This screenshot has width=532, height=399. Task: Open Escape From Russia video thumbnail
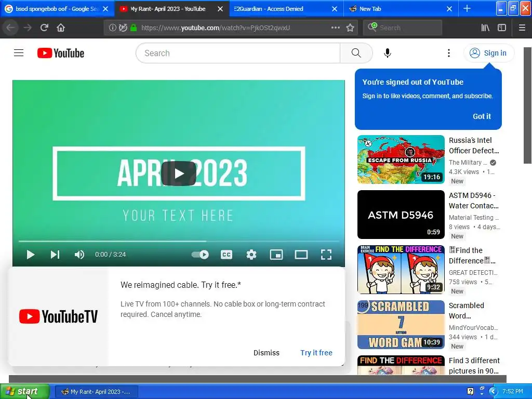pos(401,159)
